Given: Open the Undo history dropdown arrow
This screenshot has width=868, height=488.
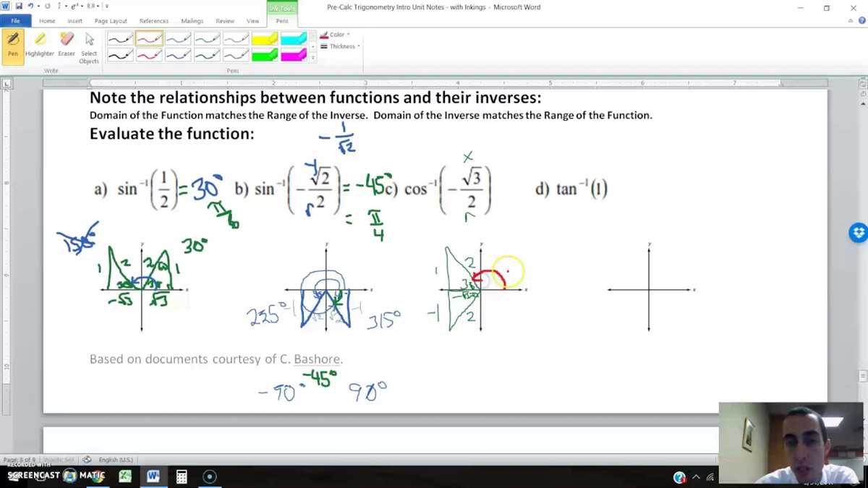Looking at the screenshot, I should point(38,6).
